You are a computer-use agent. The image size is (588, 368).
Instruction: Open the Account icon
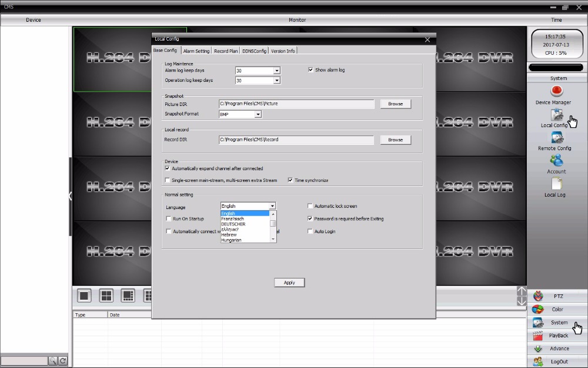pos(556,161)
